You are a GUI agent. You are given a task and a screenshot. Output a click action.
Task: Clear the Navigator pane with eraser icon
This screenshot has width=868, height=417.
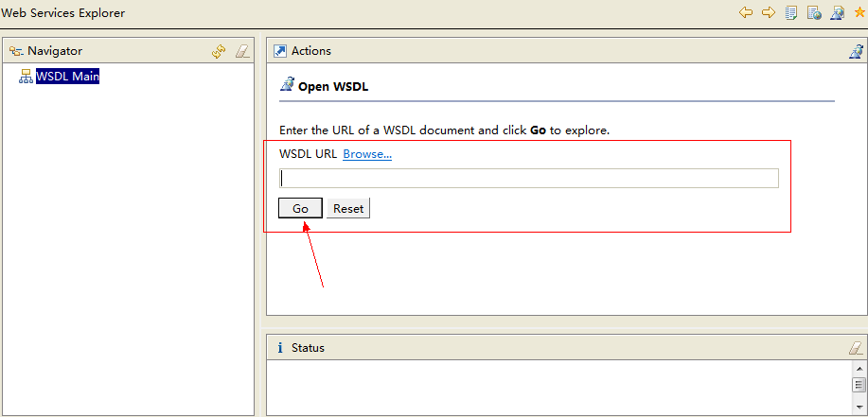242,51
